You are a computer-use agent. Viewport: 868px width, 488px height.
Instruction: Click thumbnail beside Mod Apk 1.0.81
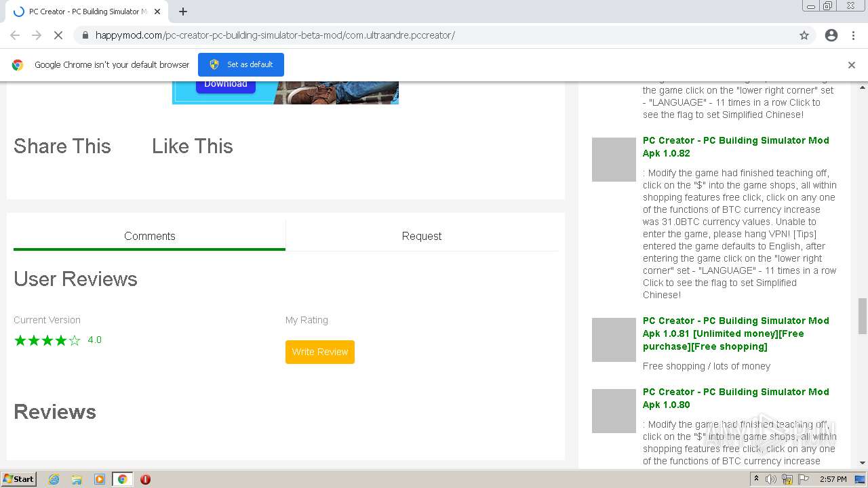pos(614,340)
